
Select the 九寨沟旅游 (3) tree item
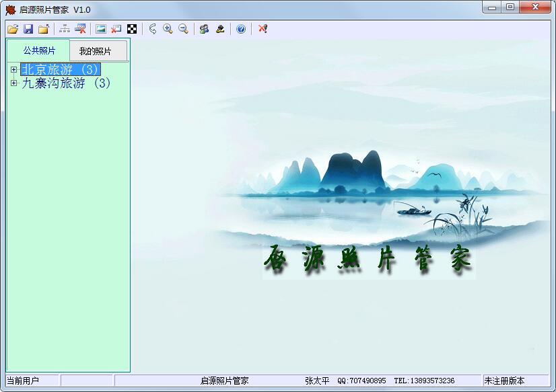(x=66, y=83)
